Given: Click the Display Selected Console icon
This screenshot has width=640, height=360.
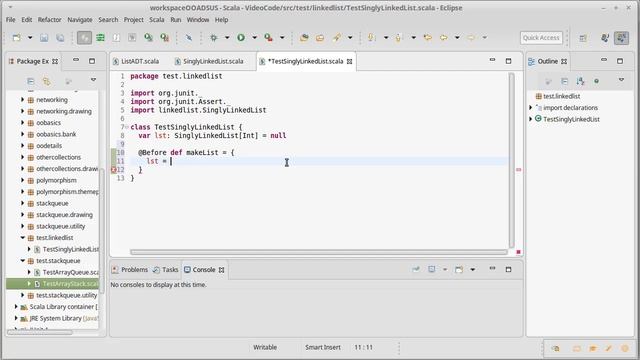Looking at the screenshot, I should tap(431, 269).
